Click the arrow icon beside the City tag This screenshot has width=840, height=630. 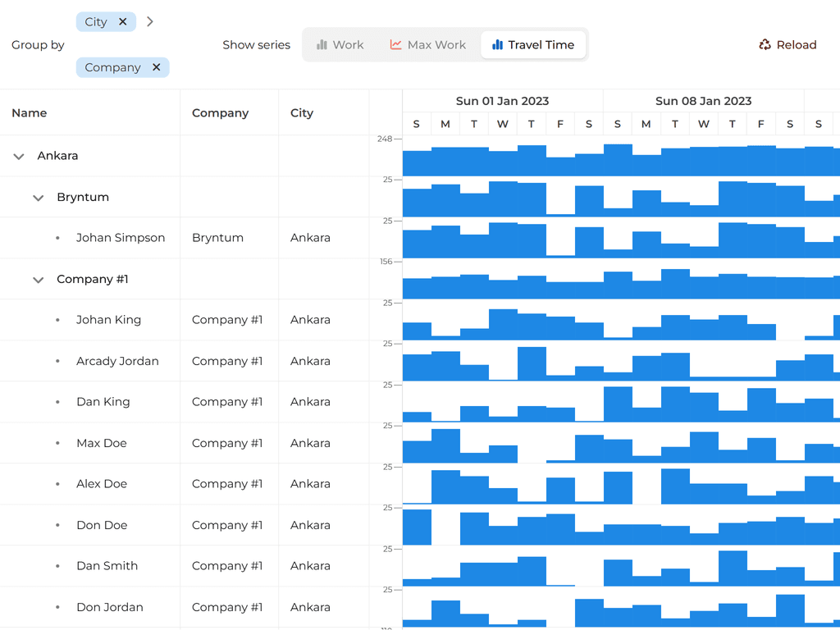[150, 21]
